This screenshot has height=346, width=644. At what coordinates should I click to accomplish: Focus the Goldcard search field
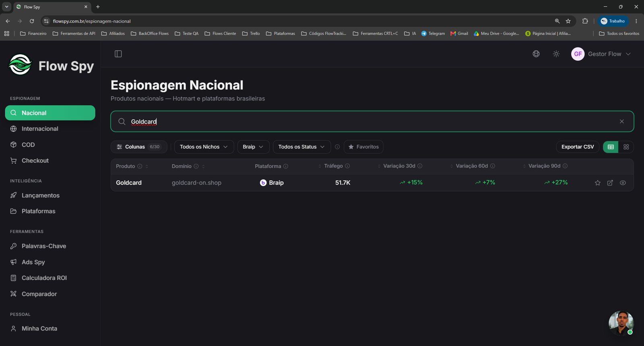pos(372,122)
